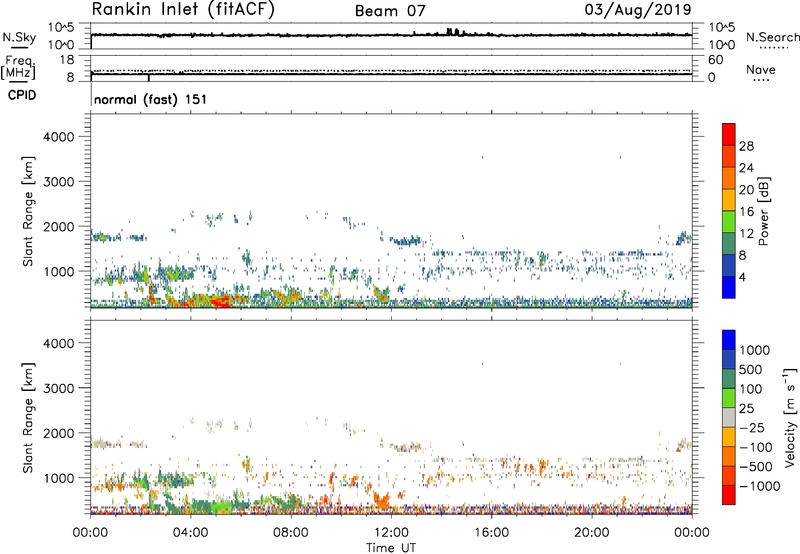Viewport: 800px width, 554px height.
Task: Click 'Slant Range [km]' label of velocity panel
Action: 28,417
